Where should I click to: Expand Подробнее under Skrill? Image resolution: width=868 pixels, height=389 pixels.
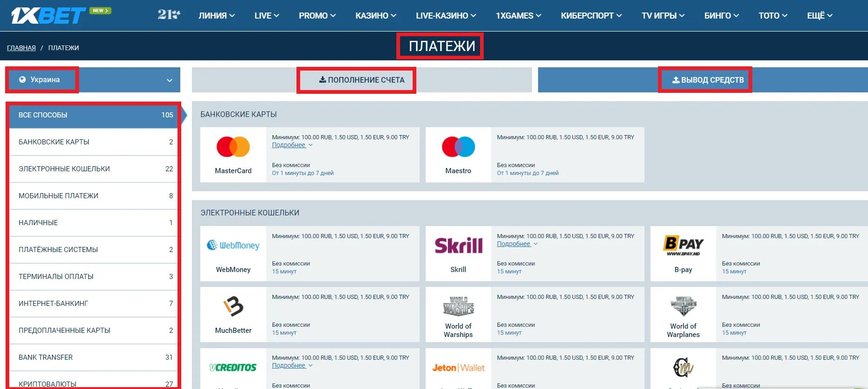coord(517,244)
